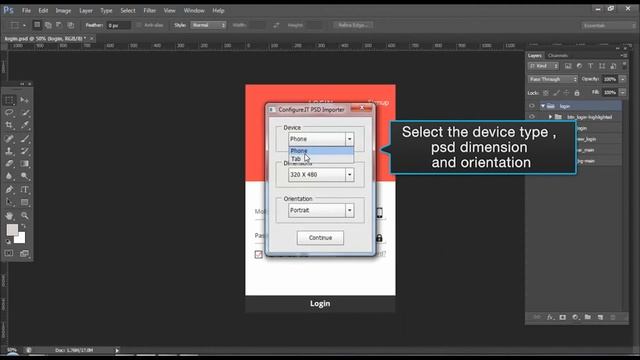Viewport: 640px width, 360px height.
Task: Switch to the Channels tab
Action: click(558, 56)
